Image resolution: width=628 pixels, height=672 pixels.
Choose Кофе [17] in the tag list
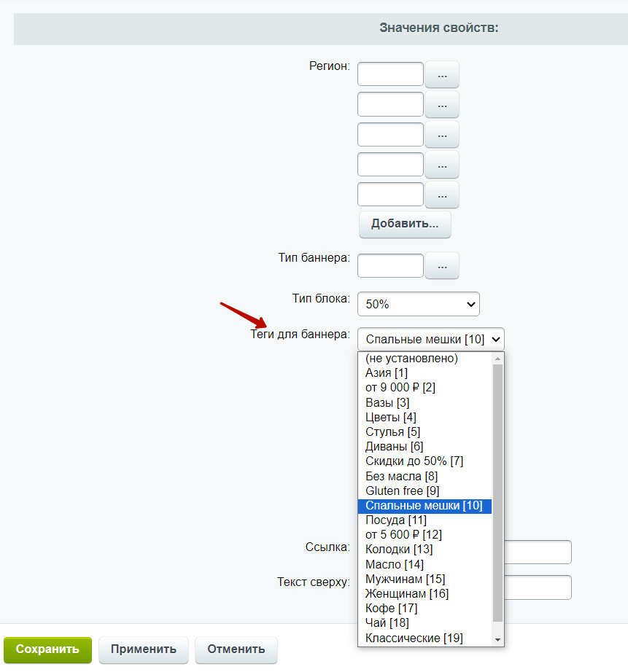[391, 608]
